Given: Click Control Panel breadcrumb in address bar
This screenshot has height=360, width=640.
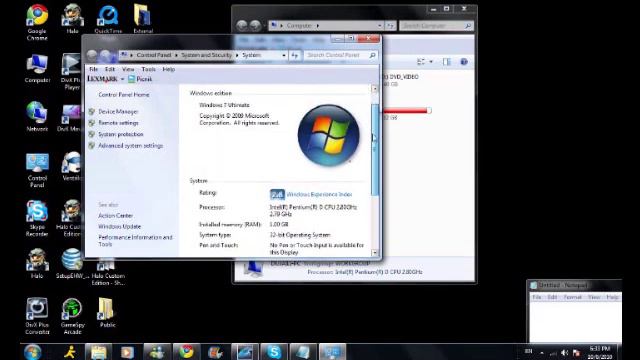Looking at the screenshot, I should [153, 55].
